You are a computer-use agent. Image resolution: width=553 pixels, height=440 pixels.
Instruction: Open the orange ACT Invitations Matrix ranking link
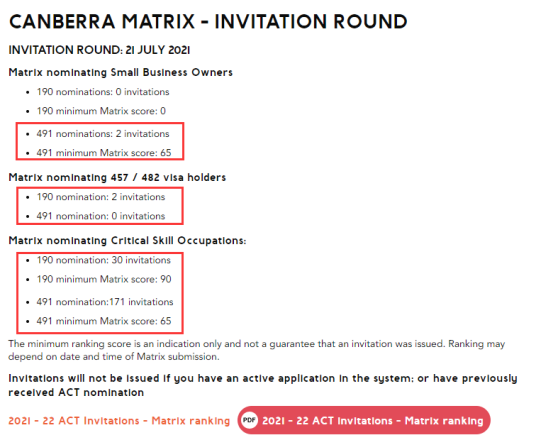[x=119, y=421]
